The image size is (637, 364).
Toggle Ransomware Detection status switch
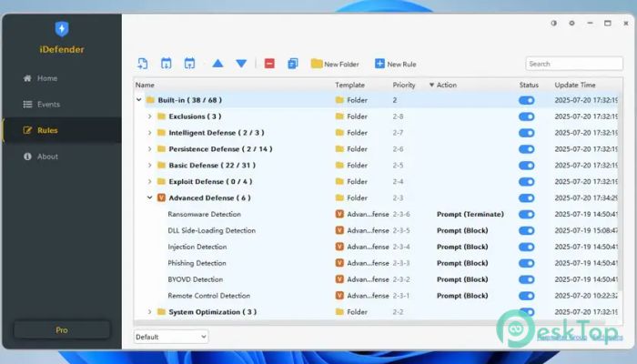point(527,214)
